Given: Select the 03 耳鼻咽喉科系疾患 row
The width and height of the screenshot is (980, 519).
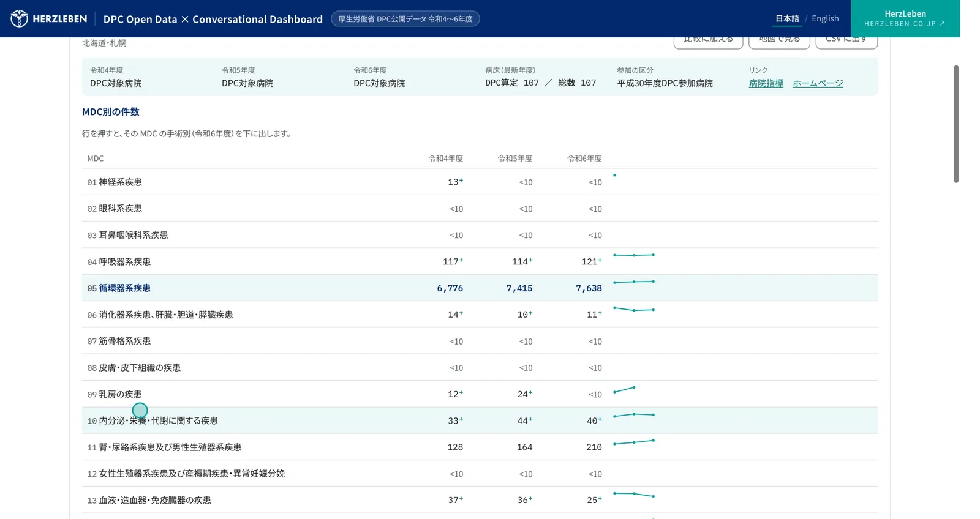Looking at the screenshot, I should coord(480,235).
